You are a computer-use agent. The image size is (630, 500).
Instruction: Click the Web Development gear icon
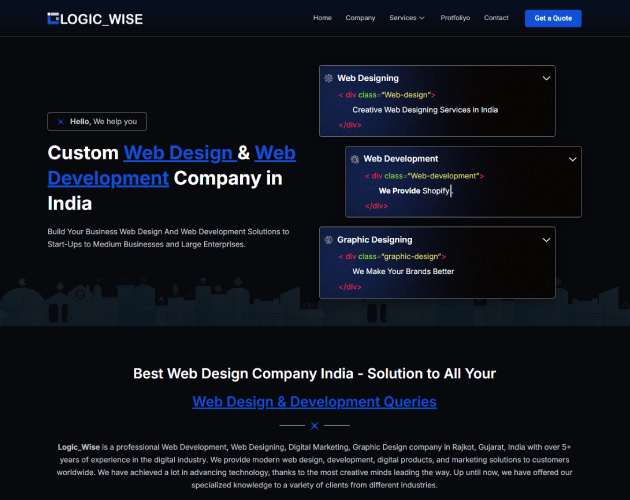click(x=354, y=159)
